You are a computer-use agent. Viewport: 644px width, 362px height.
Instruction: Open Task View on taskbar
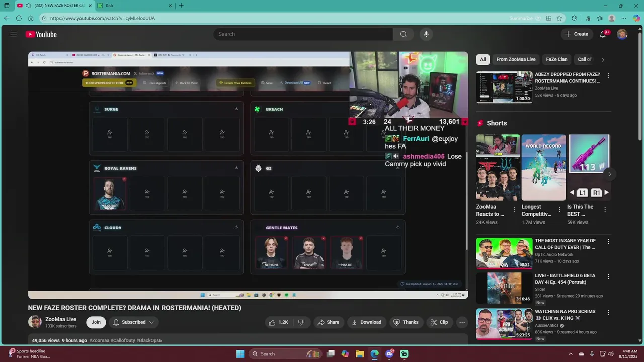click(x=331, y=354)
